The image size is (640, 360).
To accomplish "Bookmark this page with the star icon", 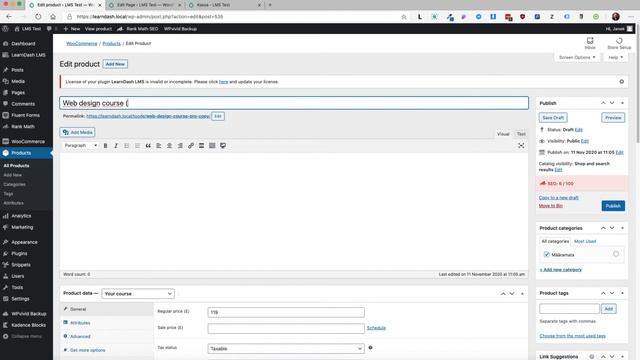I will (404, 17).
